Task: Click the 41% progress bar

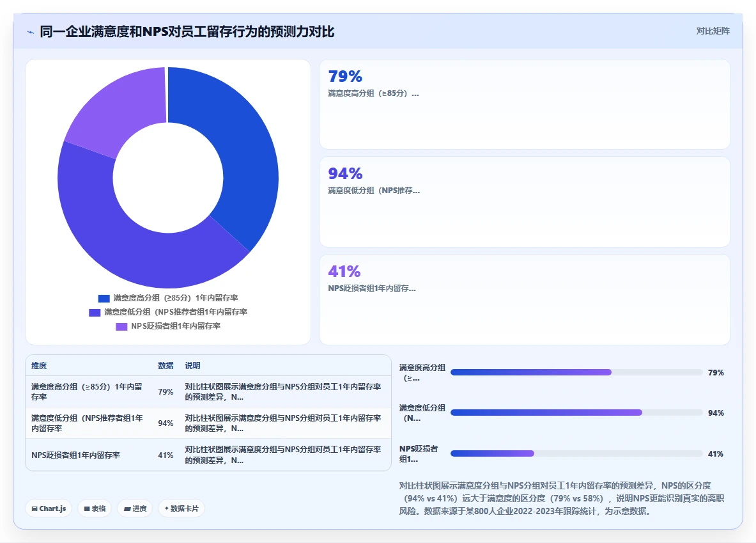Action: click(576, 453)
